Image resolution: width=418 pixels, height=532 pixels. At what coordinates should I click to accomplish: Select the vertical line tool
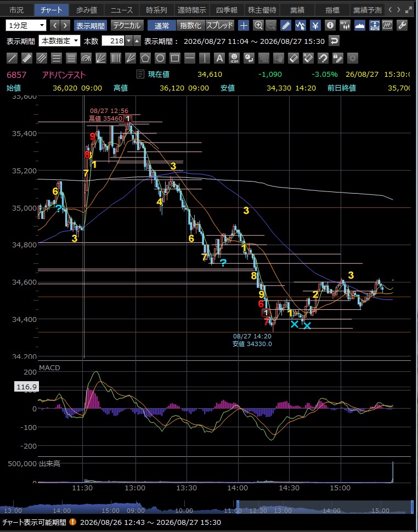click(205, 58)
